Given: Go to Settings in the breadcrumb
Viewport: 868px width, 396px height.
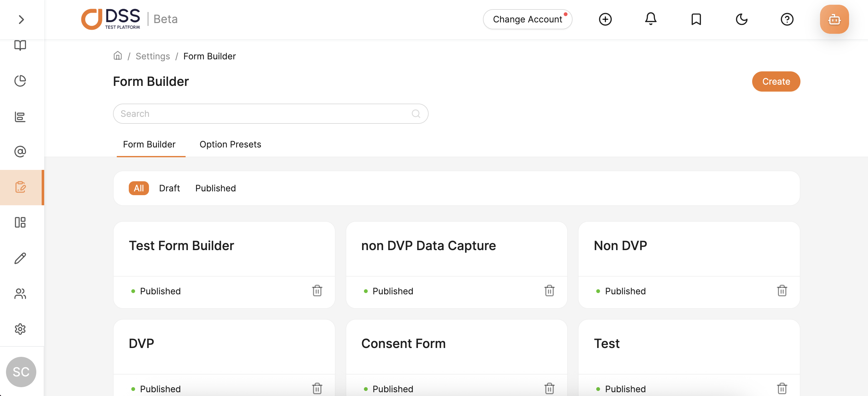Looking at the screenshot, I should (153, 56).
